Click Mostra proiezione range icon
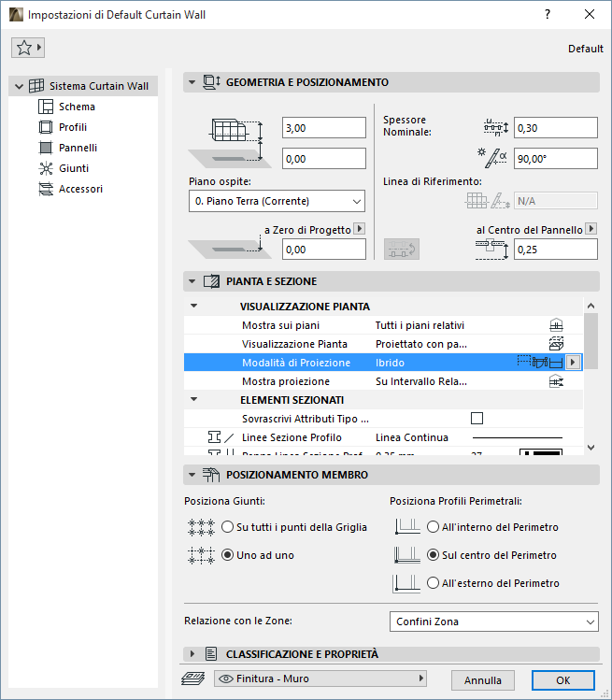 (556, 381)
